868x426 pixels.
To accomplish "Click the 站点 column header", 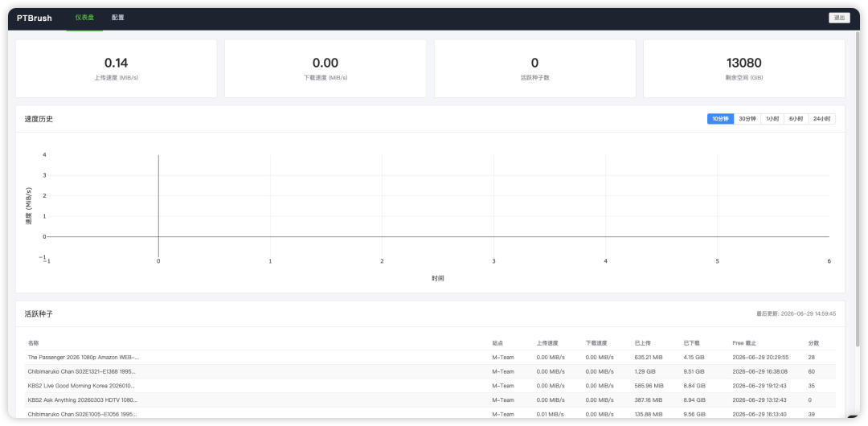I will pos(497,343).
